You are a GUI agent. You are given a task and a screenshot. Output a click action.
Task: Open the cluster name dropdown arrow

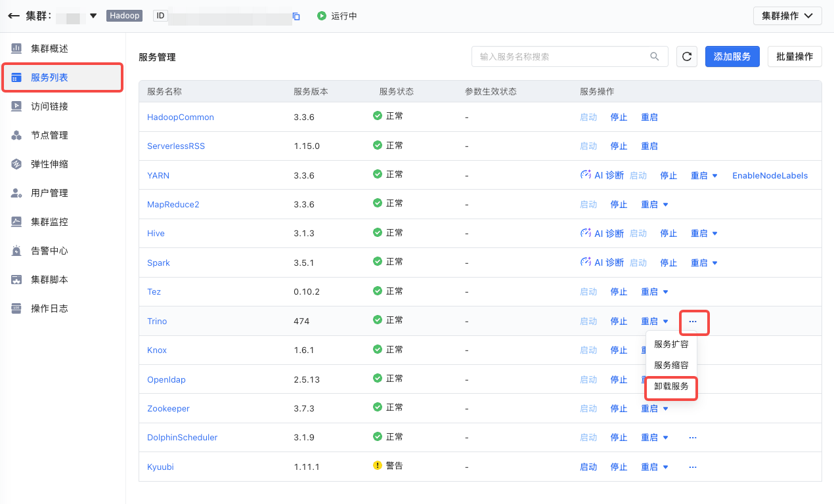point(93,16)
